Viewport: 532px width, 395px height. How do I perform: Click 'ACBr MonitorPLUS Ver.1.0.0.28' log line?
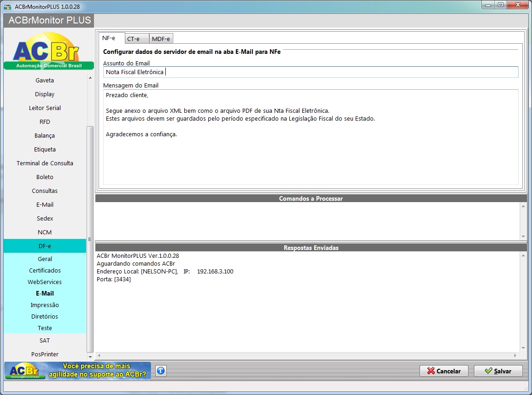click(x=138, y=256)
